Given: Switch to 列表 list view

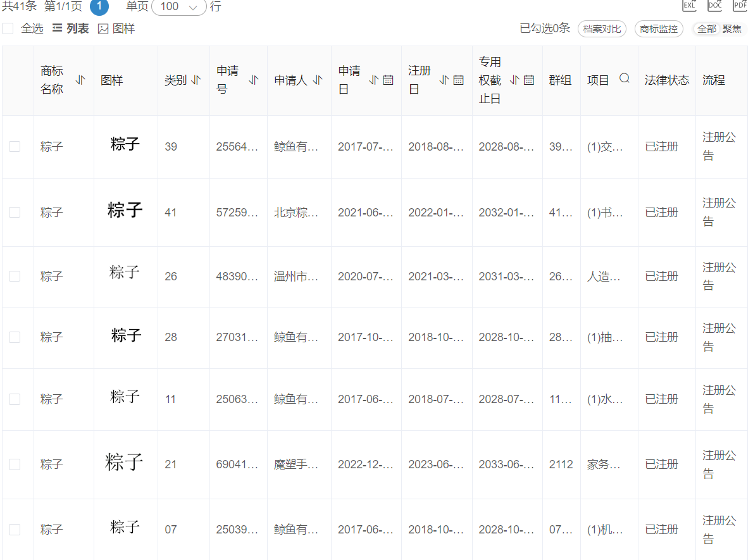Looking at the screenshot, I should [70, 28].
